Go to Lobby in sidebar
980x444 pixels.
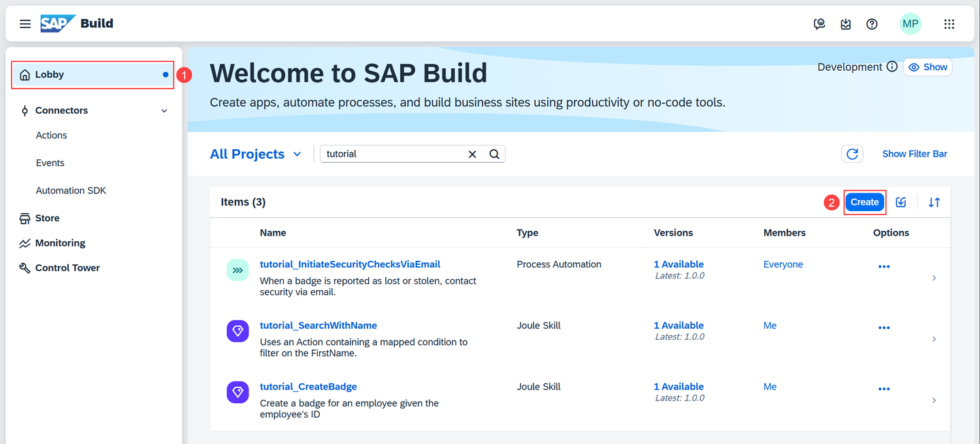coord(93,75)
